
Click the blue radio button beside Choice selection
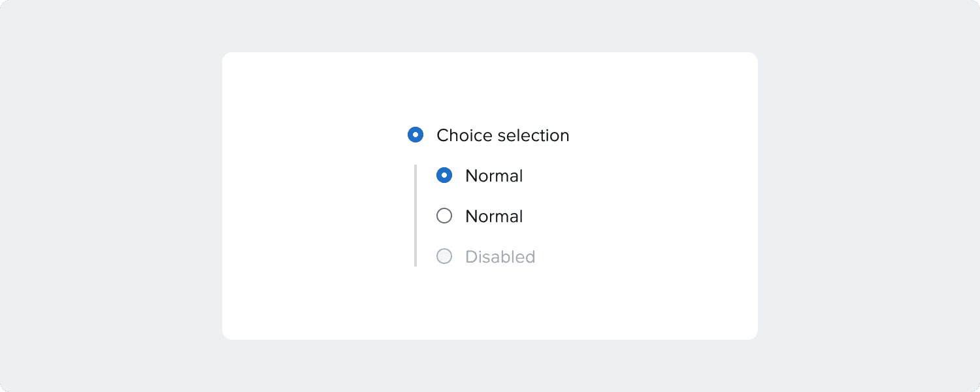pyautogui.click(x=416, y=135)
